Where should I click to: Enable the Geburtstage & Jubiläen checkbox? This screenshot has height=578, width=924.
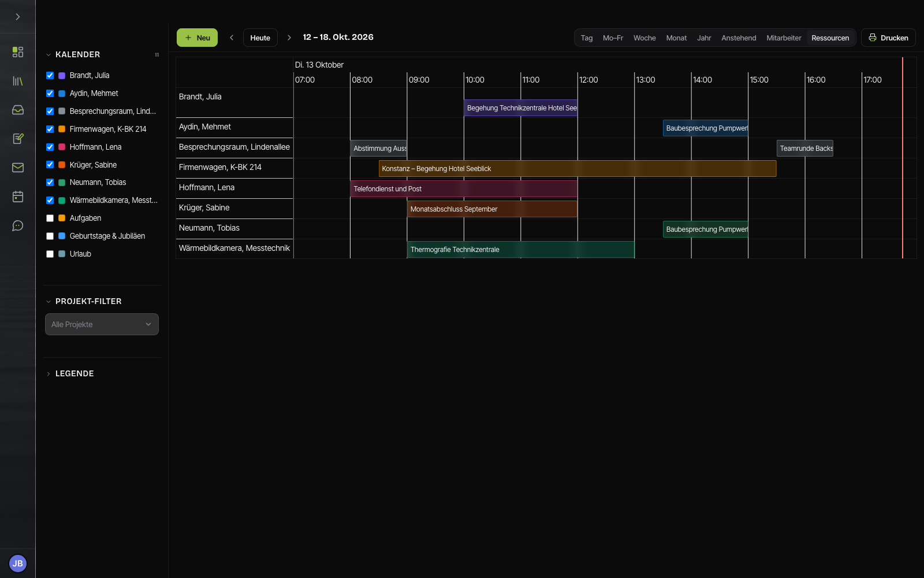point(50,236)
